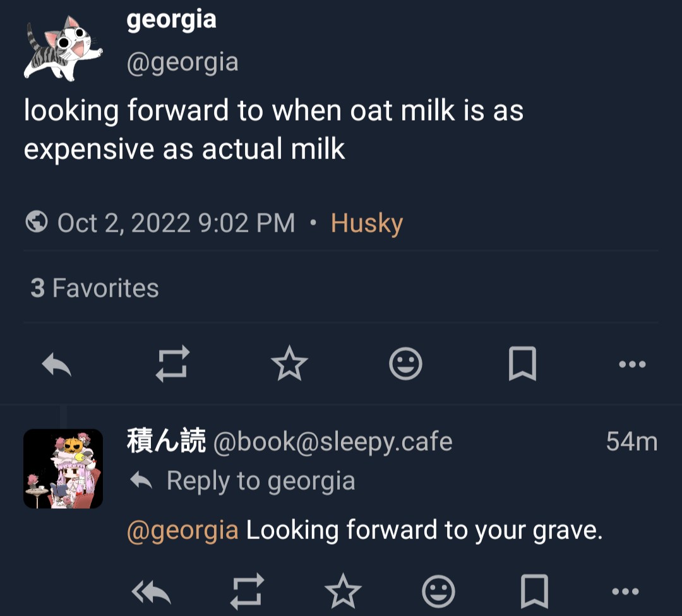Image resolution: width=682 pixels, height=616 pixels.
Task: Bookmark the reply from @book@sleepy.cafe
Action: [534, 593]
